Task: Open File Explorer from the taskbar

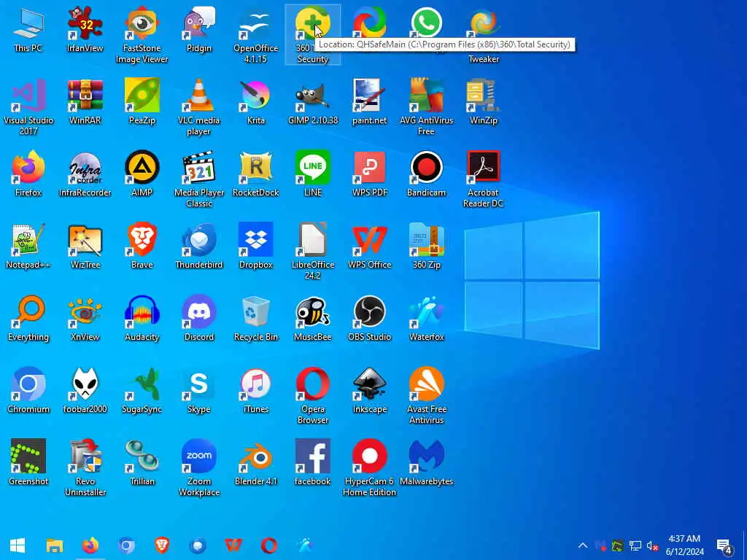Action: tap(54, 545)
